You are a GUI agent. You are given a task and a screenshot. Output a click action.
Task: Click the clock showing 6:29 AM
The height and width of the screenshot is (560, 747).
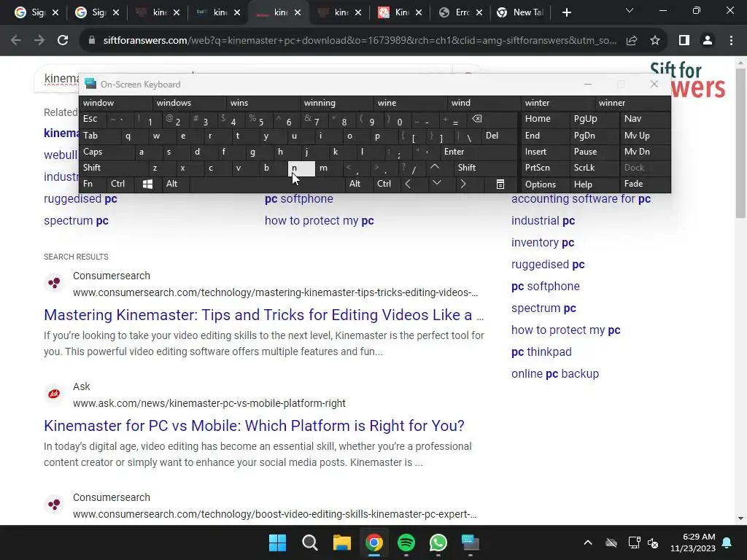698,537
